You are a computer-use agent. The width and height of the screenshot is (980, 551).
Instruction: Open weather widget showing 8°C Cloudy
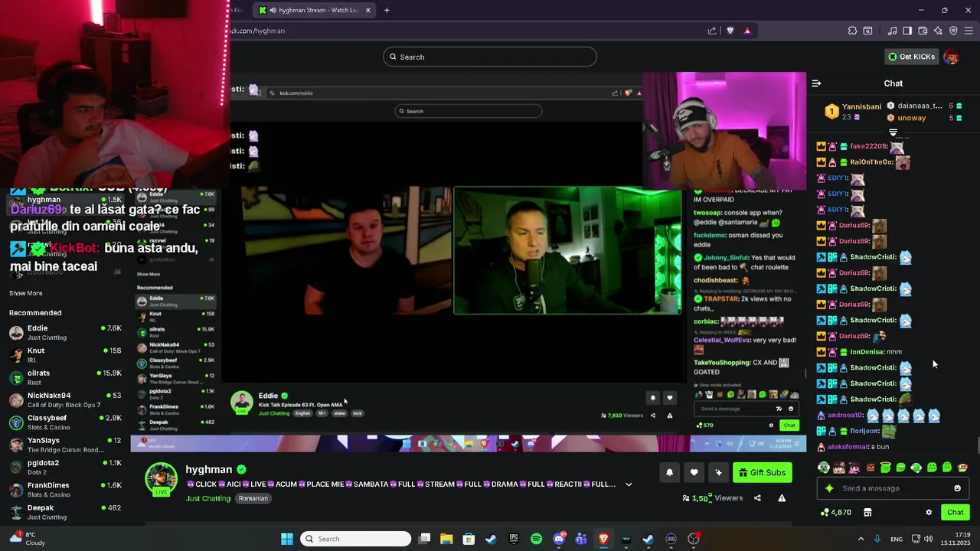pos(27,539)
